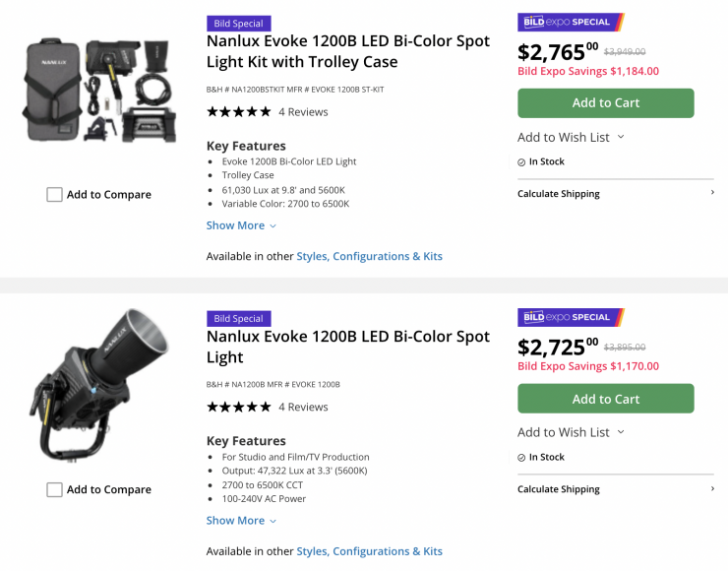The image size is (728, 571).
Task: Click purple Bild Special tag on spot light
Action: 238,319
